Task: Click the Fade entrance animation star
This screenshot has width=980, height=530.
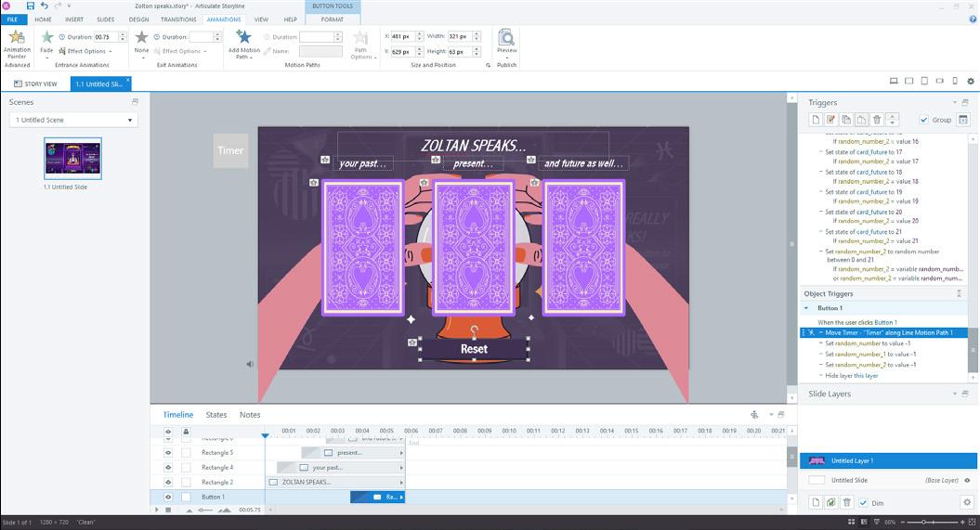Action: 46,37
